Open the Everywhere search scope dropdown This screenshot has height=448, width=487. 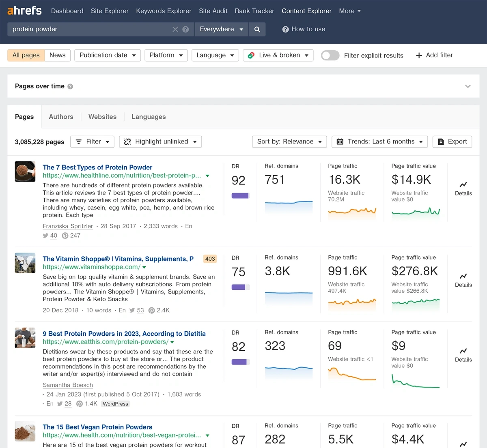pos(222,29)
